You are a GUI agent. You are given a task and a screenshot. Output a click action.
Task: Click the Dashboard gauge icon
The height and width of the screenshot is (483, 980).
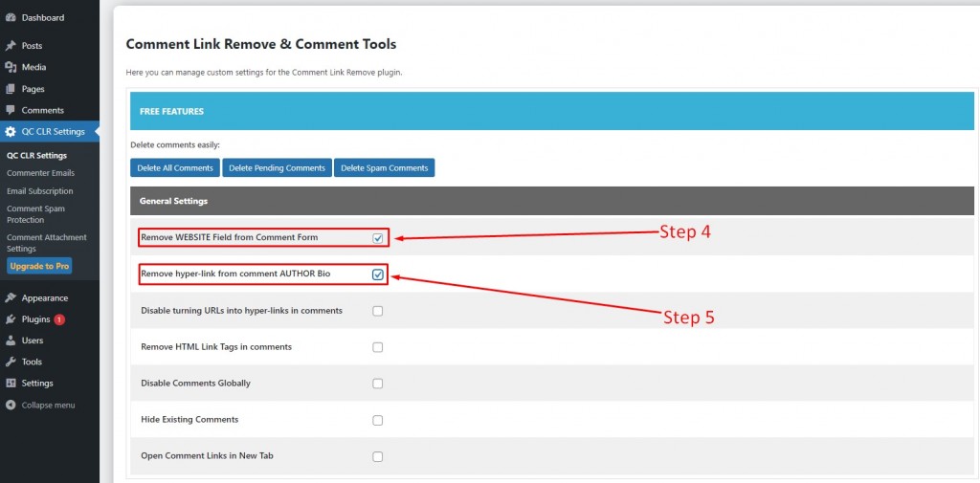coord(11,17)
